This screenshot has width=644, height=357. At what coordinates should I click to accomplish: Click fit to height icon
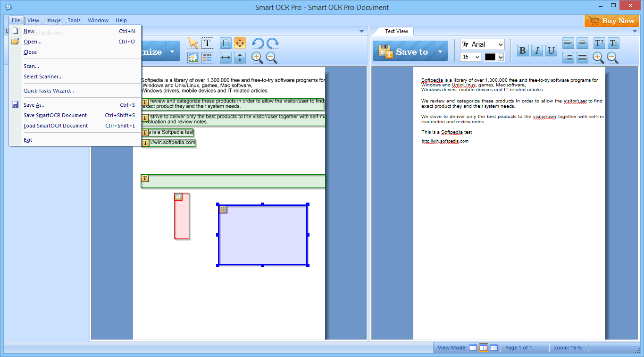pos(240,58)
